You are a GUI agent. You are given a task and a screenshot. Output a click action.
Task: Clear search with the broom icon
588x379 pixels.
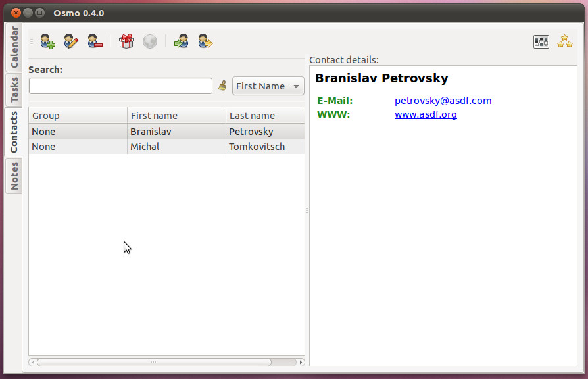222,86
